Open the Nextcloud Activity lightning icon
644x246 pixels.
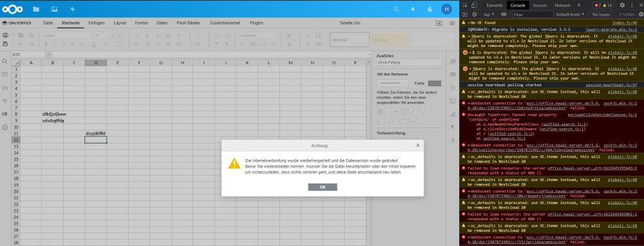pos(73,8)
